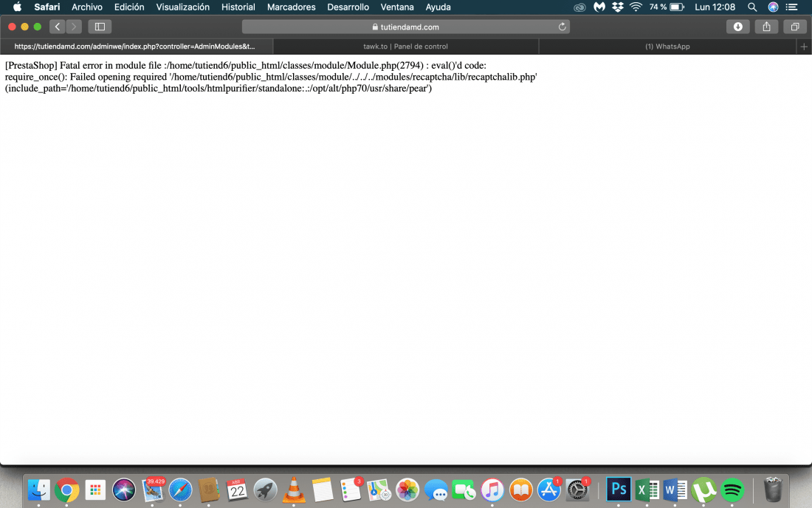Image resolution: width=812 pixels, height=508 pixels.
Task: Open FaceTime in the Dock
Action: tap(464, 490)
